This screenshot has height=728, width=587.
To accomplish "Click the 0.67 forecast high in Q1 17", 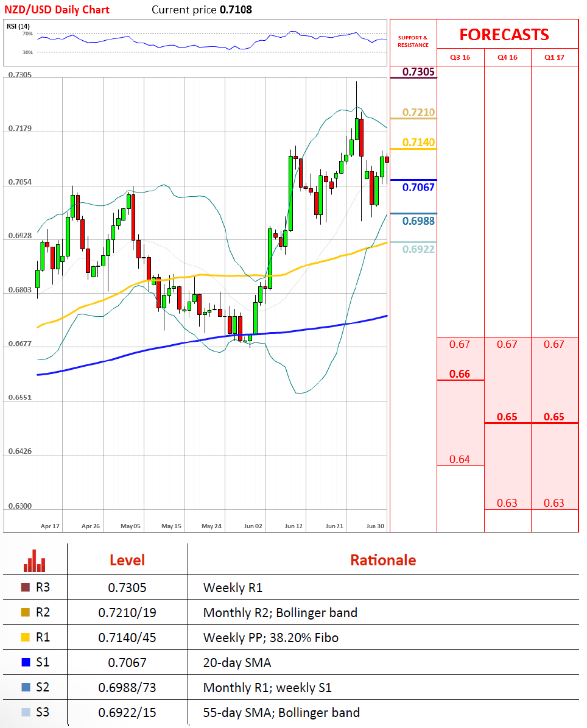I will point(555,344).
